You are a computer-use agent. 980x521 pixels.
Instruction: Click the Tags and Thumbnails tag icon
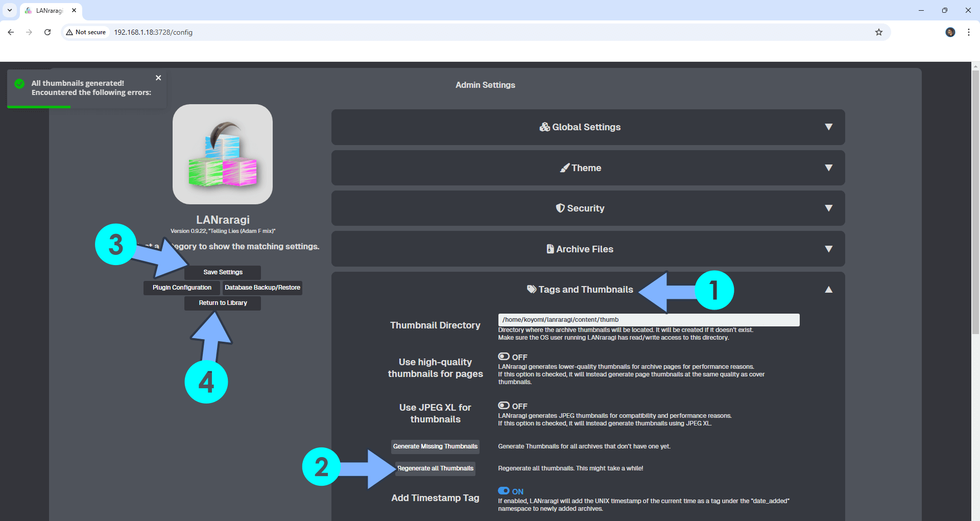(x=532, y=289)
